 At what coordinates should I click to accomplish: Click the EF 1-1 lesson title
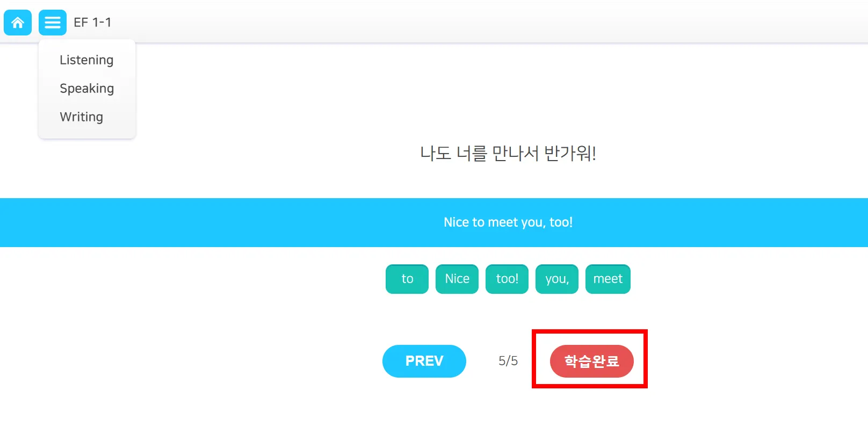92,23
